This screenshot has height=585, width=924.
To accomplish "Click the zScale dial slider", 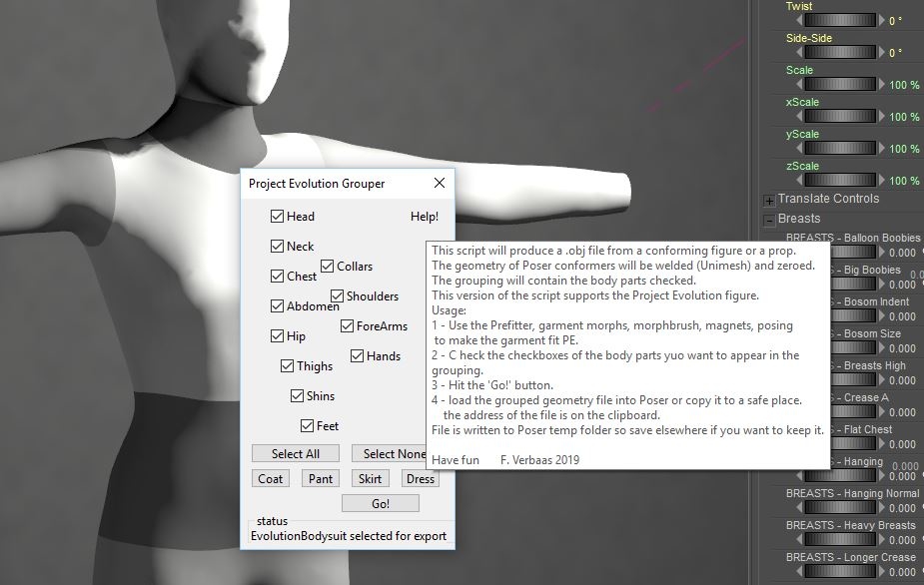I will coord(840,180).
